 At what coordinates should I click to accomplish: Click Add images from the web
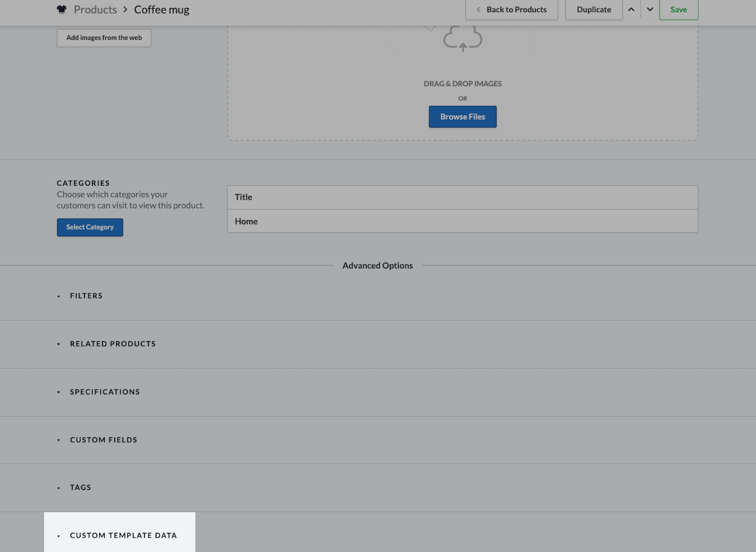[104, 38]
